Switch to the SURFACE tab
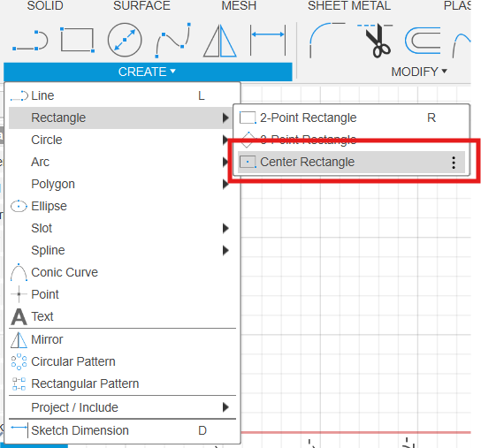481x448 pixels. pyautogui.click(x=141, y=6)
